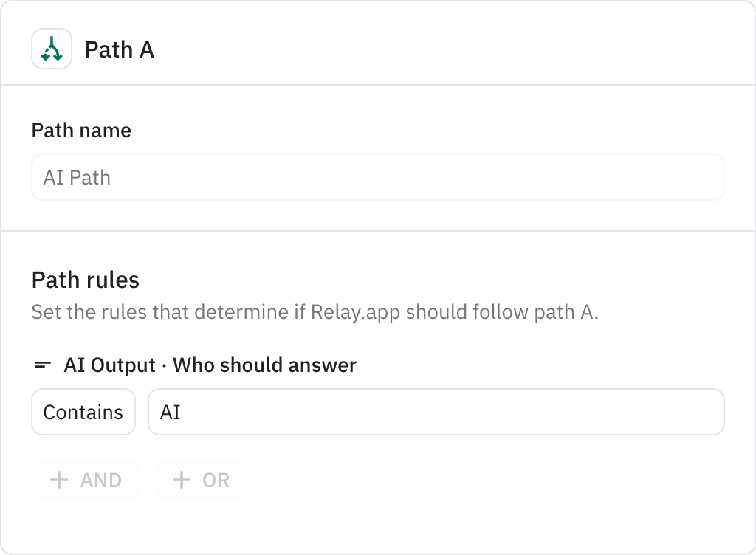756x555 pixels.
Task: Click the AI Output · Who should answer label
Action: [x=210, y=365]
